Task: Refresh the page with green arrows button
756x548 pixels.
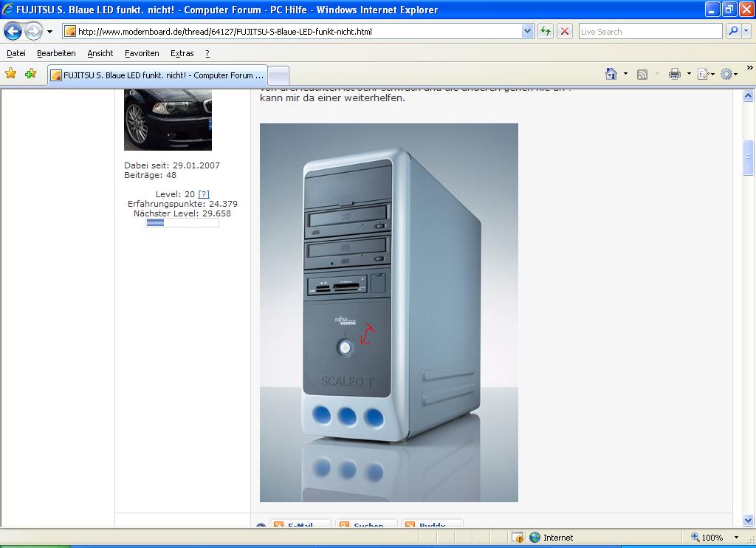Action: pos(546,31)
